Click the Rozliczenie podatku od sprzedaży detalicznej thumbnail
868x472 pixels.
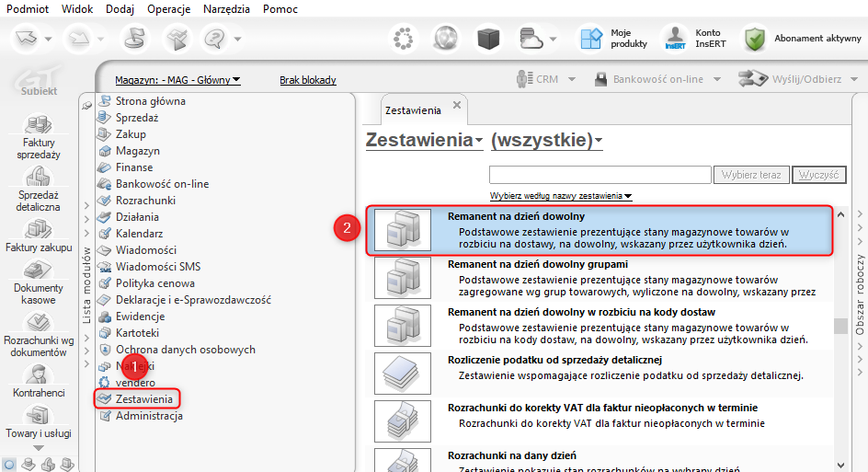[403, 374]
